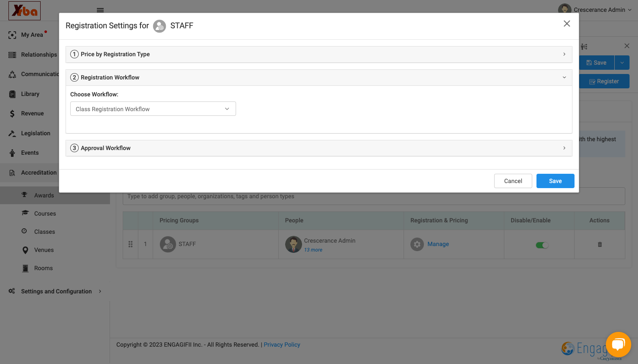Click the Relationships sidebar icon
The width and height of the screenshot is (638, 364).
click(x=12, y=55)
